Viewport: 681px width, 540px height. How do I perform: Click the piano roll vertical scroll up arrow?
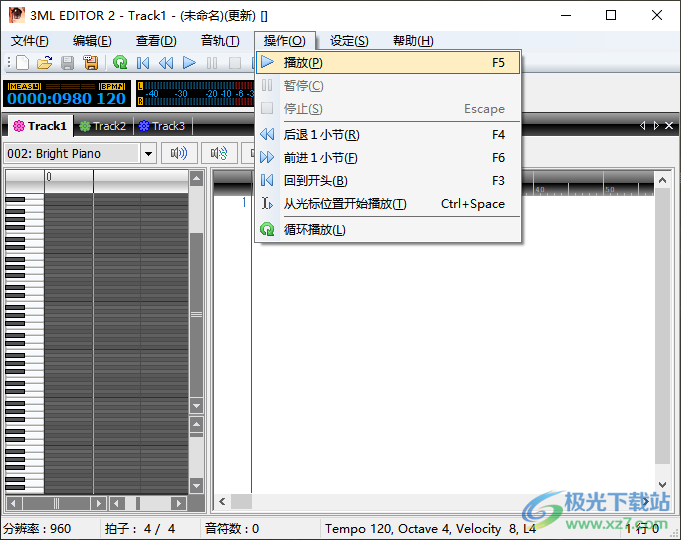(x=197, y=178)
